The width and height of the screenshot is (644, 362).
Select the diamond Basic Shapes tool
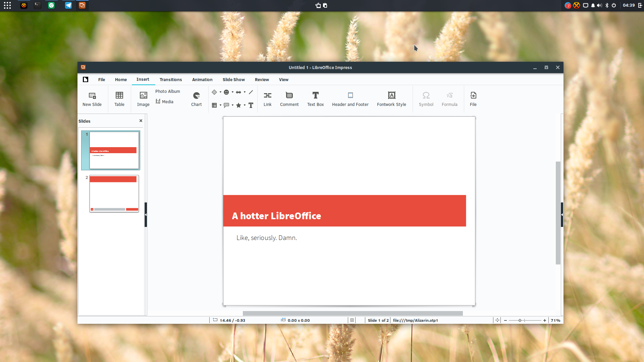(x=214, y=92)
